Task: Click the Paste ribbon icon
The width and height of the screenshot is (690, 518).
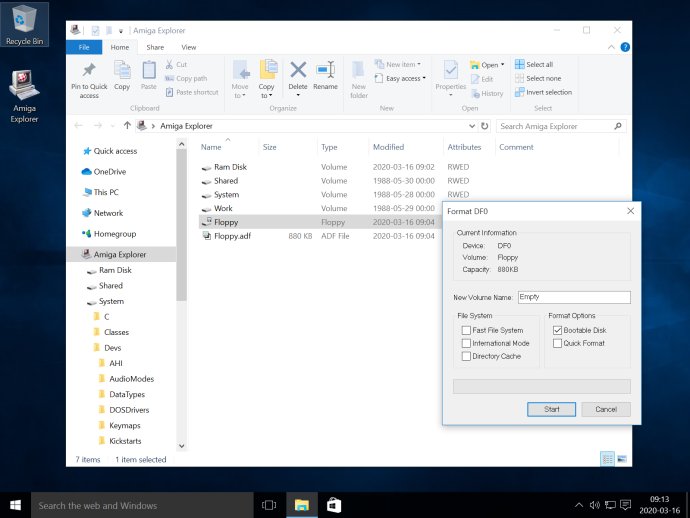Action: click(x=149, y=75)
